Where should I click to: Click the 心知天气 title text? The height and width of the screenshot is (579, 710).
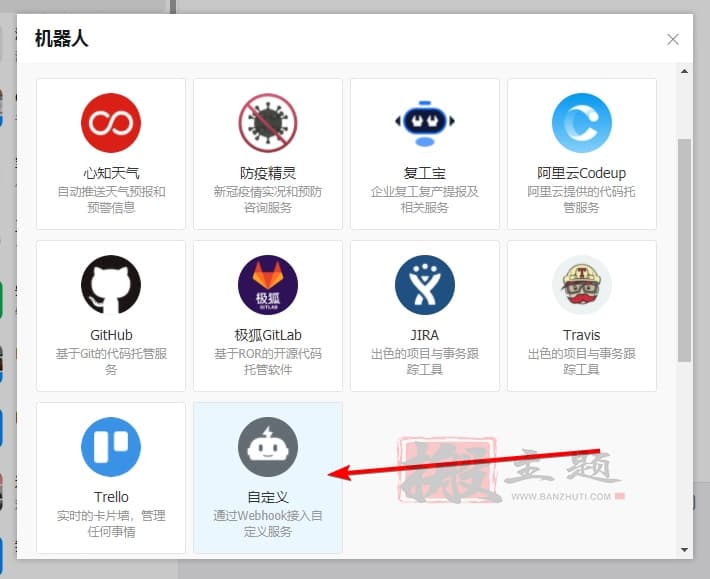pos(111,173)
